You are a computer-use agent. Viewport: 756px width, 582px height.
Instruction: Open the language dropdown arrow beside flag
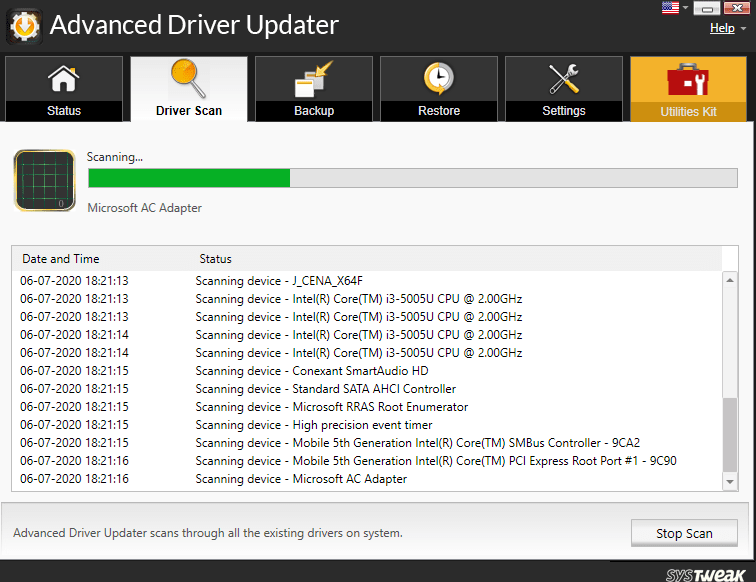tap(686, 8)
